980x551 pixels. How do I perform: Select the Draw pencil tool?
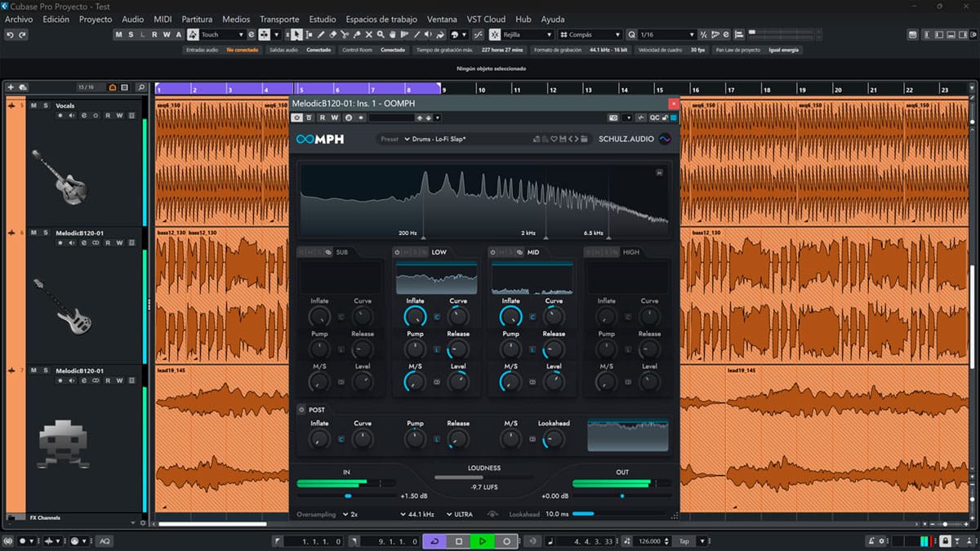point(321,35)
